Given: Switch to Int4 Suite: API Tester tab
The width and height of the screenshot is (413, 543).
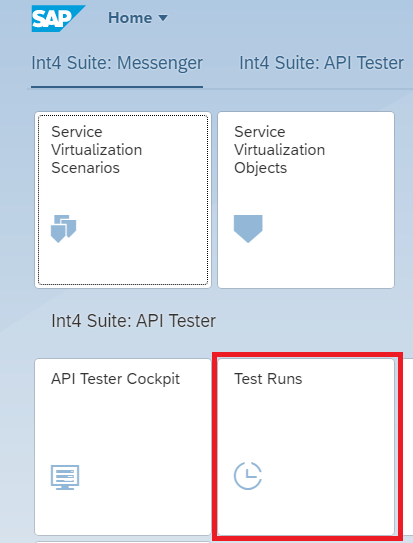Looking at the screenshot, I should pyautogui.click(x=322, y=63).
